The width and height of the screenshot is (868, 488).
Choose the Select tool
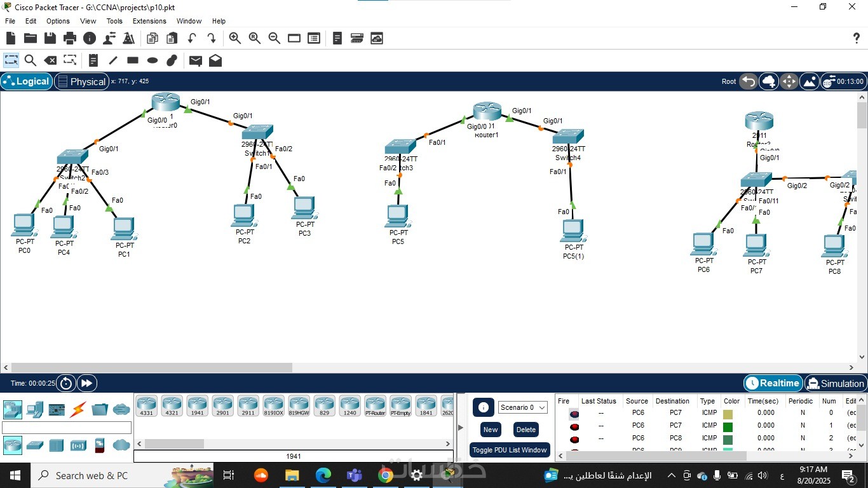click(x=11, y=60)
